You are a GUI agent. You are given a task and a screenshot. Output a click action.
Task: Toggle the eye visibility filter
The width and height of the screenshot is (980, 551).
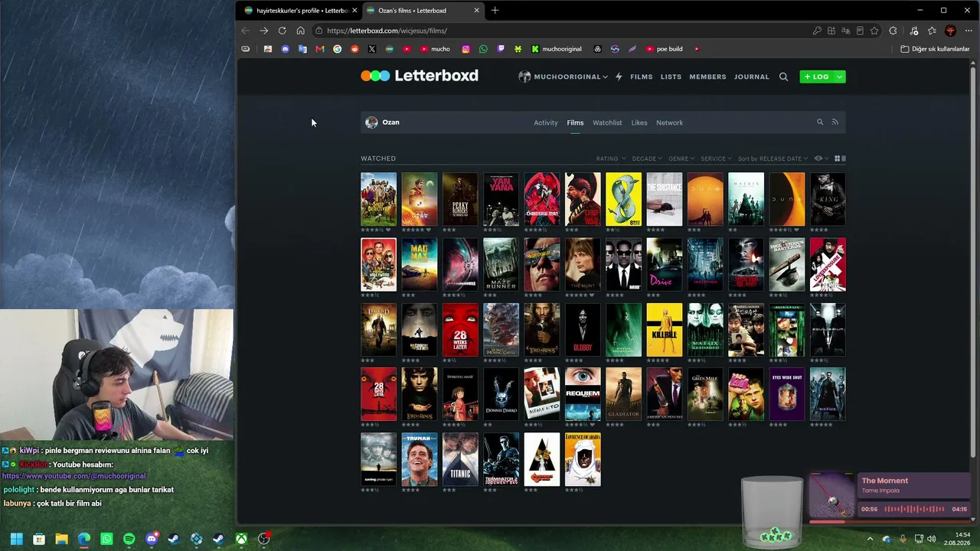click(x=820, y=158)
